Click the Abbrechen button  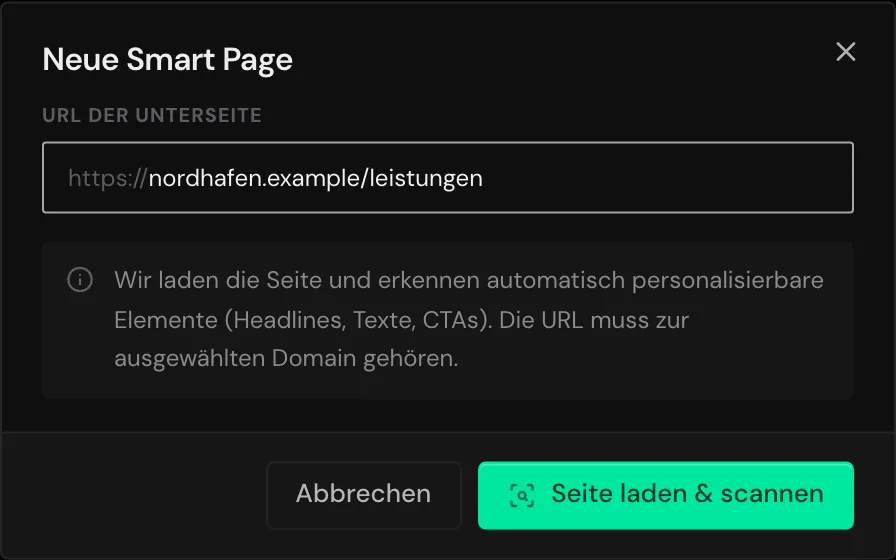pyautogui.click(x=363, y=495)
